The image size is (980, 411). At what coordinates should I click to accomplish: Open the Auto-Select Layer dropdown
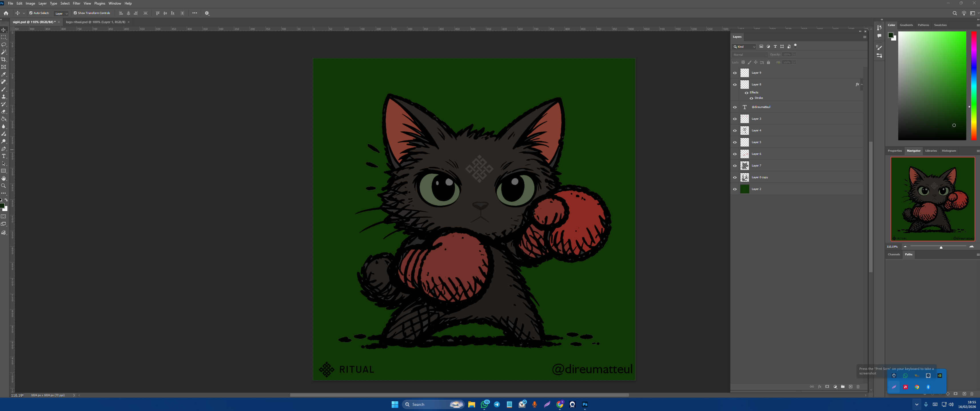tap(61, 13)
